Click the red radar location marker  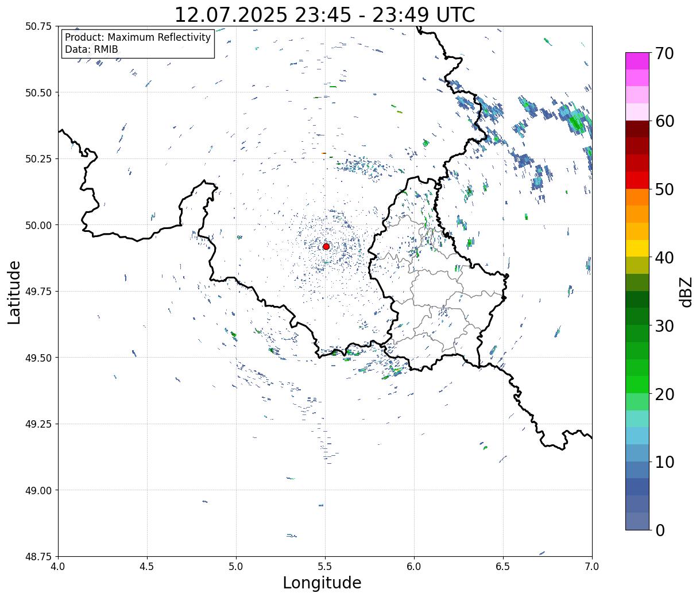(x=326, y=246)
